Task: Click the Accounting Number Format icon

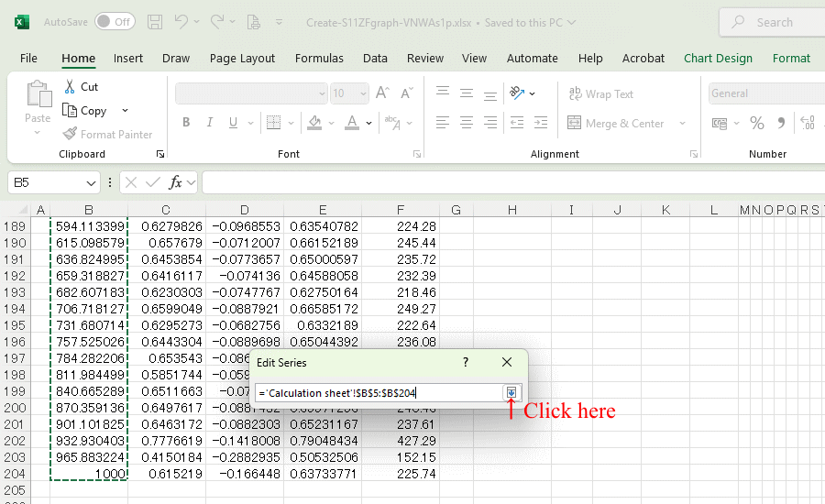Action: [720, 123]
